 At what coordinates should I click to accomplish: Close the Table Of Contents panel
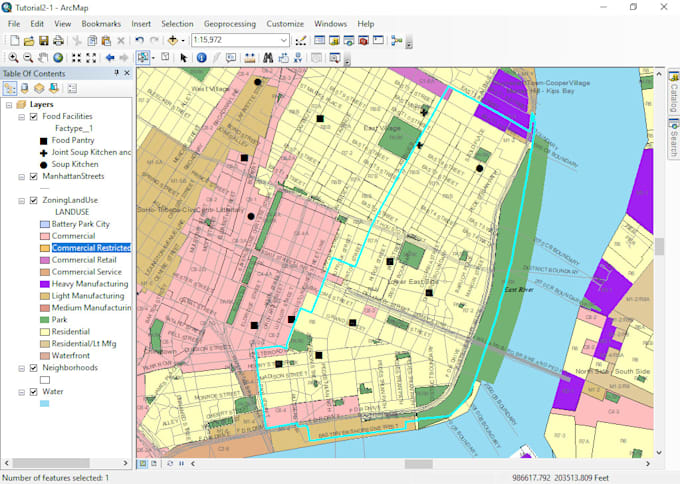[x=127, y=73]
